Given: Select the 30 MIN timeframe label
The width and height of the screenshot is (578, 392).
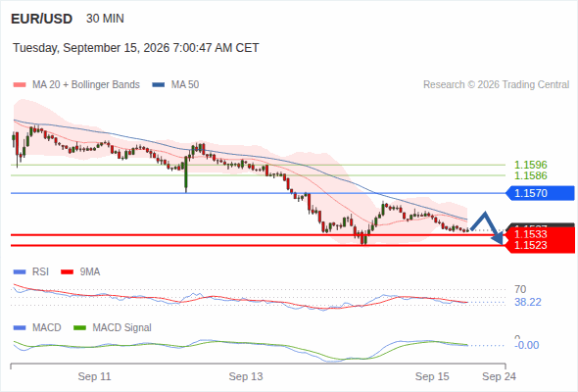Looking at the screenshot, I should click(x=105, y=19).
